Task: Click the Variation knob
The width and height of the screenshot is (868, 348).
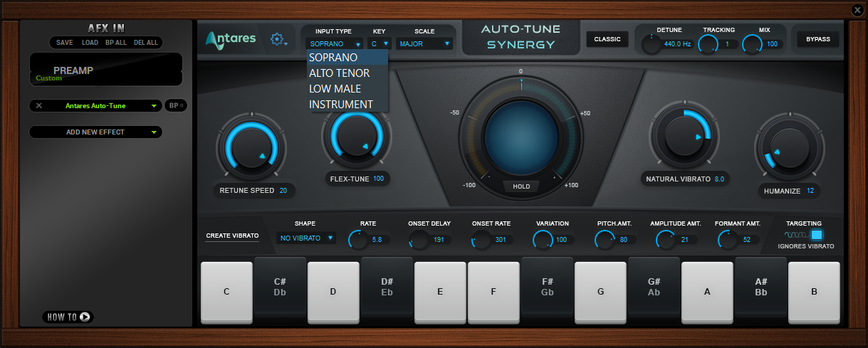Action: 543,240
